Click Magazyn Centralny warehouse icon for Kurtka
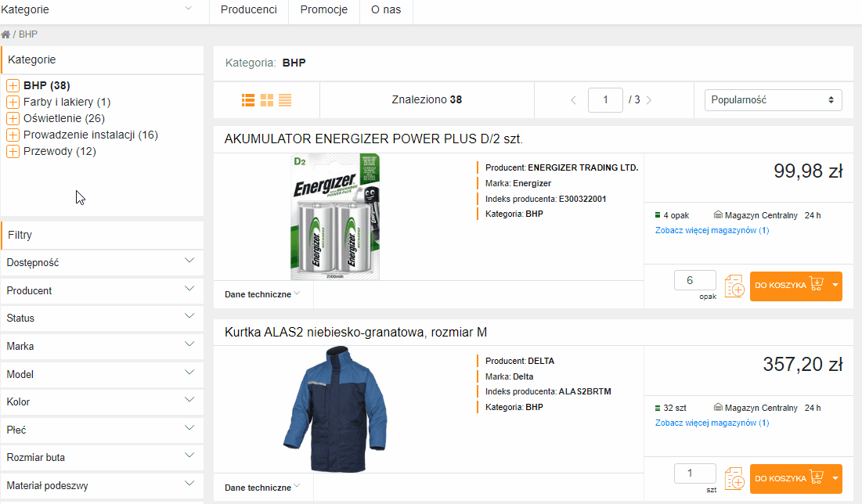 [718, 407]
